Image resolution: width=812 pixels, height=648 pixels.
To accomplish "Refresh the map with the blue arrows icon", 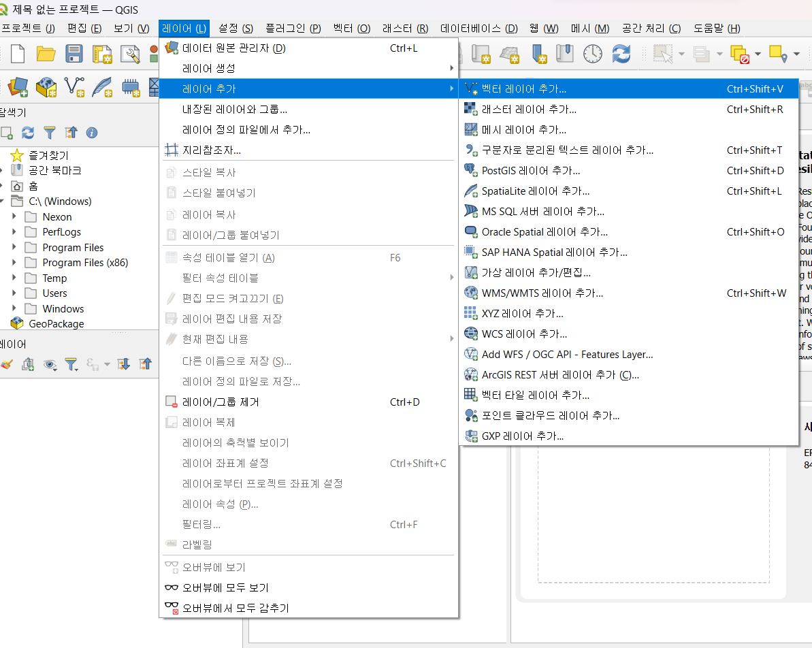I will [x=621, y=54].
